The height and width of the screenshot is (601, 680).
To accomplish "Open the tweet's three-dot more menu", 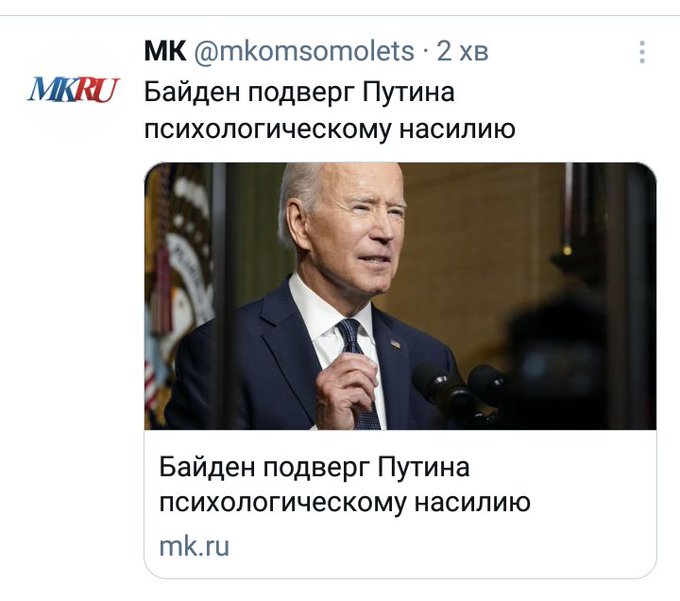I will (x=642, y=52).
